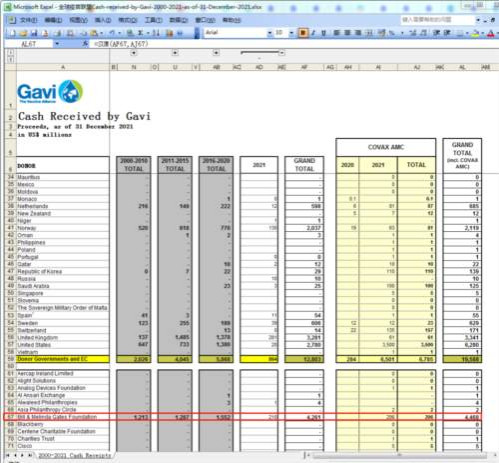
Task: Click the Align Right icon
Action: click(358, 33)
